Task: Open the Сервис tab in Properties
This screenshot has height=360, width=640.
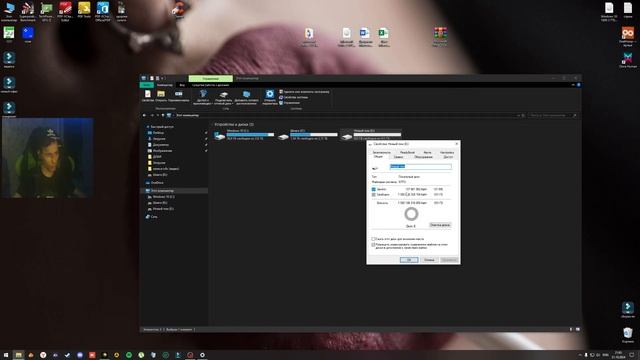Action: [x=398, y=157]
